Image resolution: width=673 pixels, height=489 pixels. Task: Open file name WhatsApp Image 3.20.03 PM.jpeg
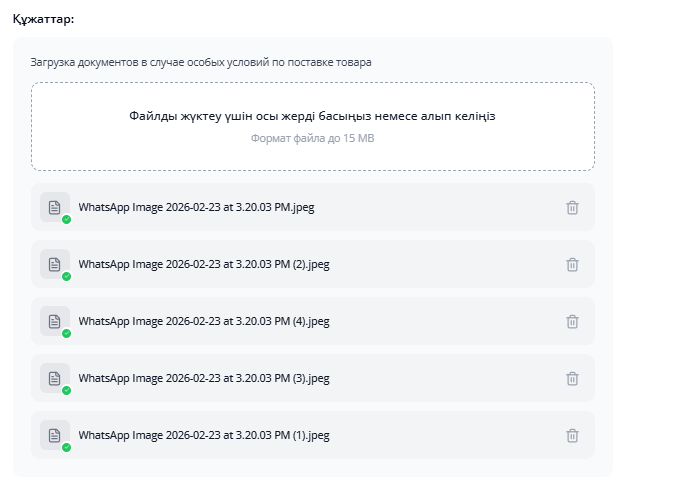point(196,208)
